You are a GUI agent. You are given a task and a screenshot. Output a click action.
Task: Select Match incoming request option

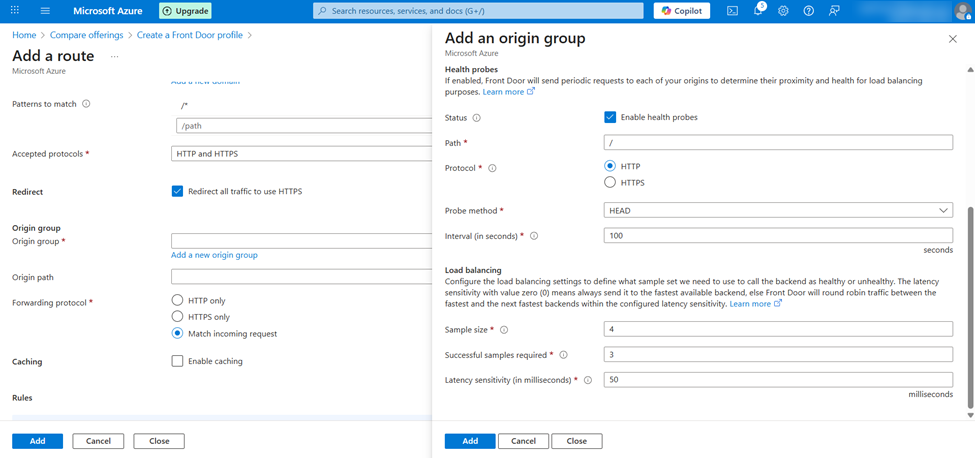(x=177, y=333)
